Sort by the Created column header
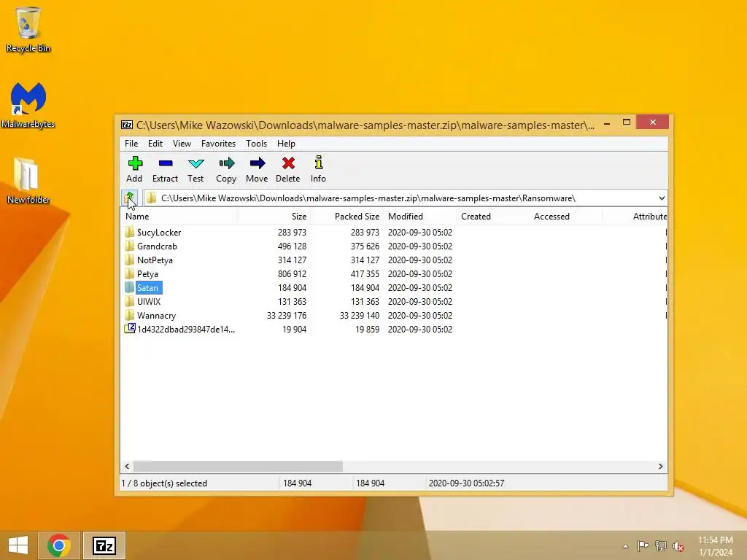The width and height of the screenshot is (747, 560). [492, 216]
